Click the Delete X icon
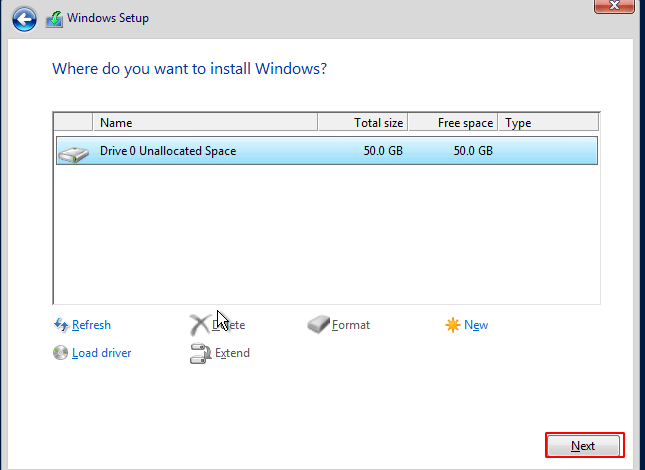 click(200, 325)
